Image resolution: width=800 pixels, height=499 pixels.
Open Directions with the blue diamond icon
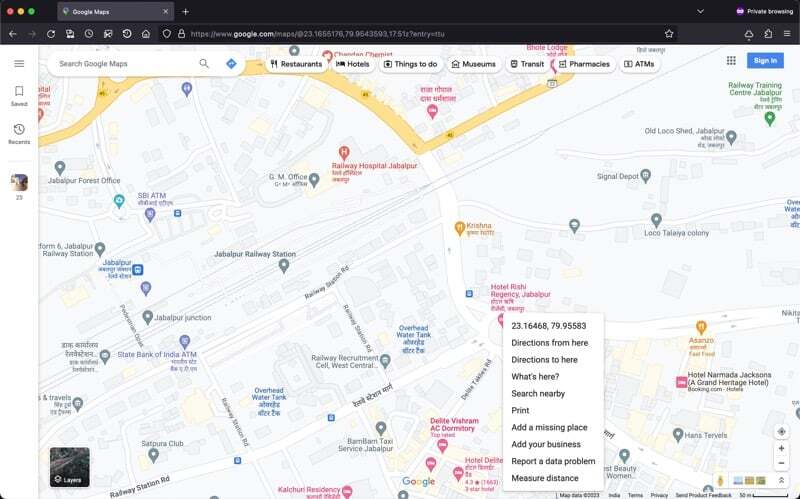click(231, 63)
